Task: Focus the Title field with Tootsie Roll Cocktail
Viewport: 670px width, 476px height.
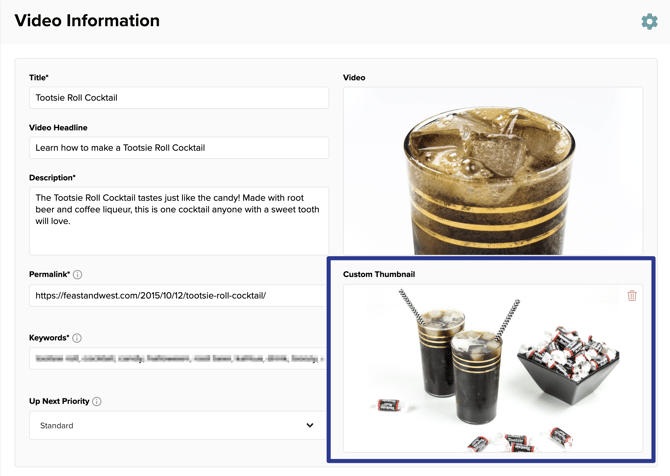Action: [178, 98]
